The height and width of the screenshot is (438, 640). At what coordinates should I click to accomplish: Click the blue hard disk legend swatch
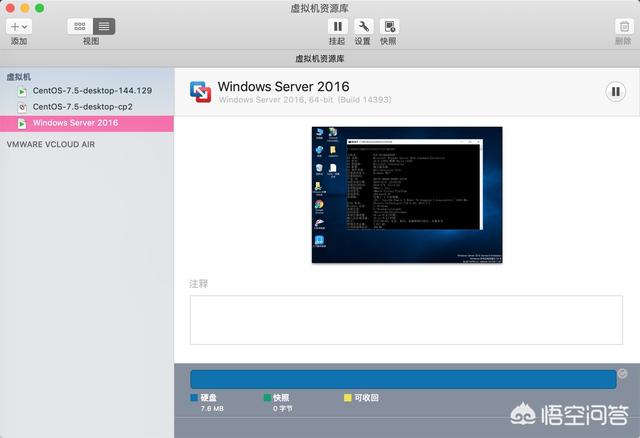coord(194,398)
